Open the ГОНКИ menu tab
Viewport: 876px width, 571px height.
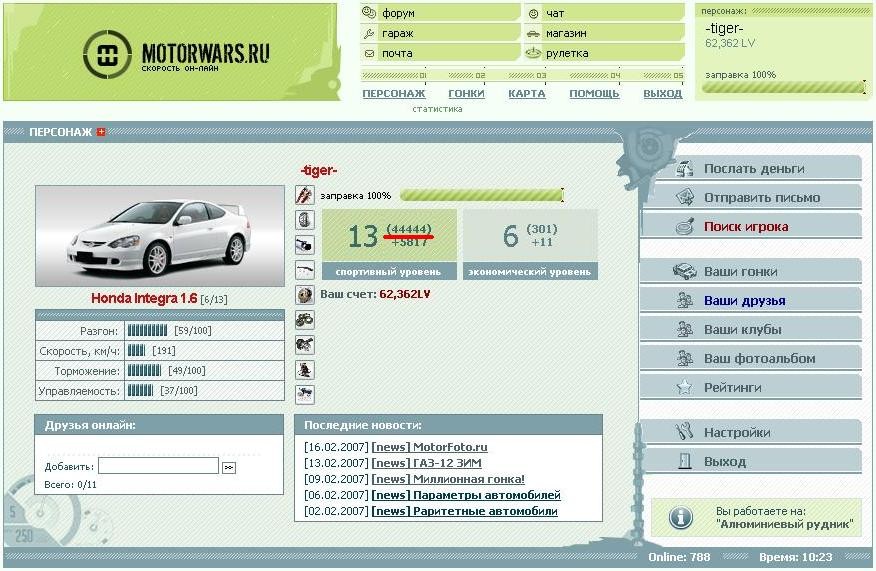(466, 93)
